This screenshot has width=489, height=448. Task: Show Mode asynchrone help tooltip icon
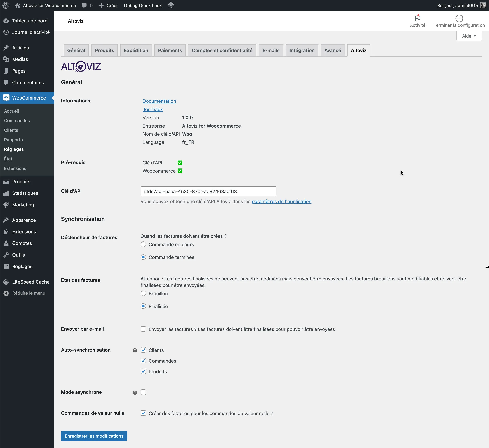click(x=135, y=393)
